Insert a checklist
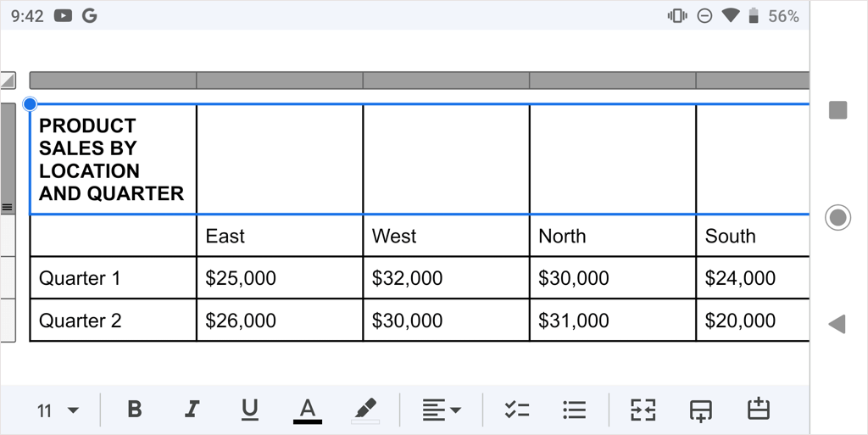This screenshot has width=868, height=435. (516, 410)
